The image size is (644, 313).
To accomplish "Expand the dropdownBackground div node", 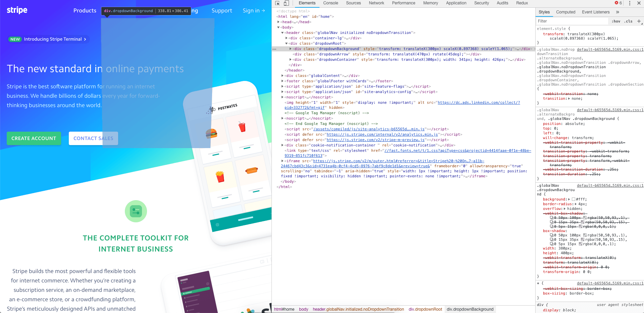I will tap(291, 49).
